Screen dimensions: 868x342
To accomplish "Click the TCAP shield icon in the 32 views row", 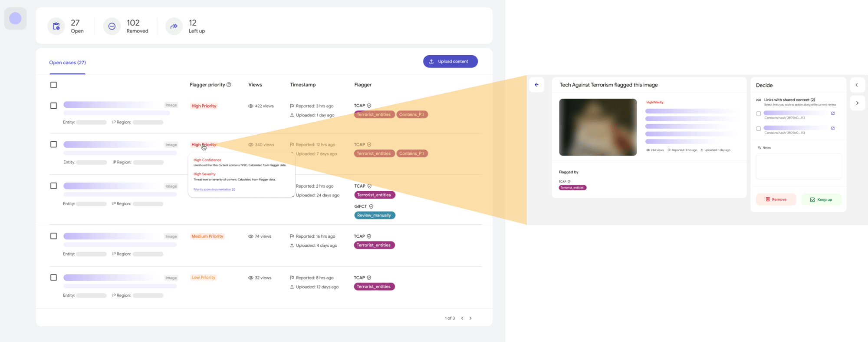I will [x=369, y=278].
